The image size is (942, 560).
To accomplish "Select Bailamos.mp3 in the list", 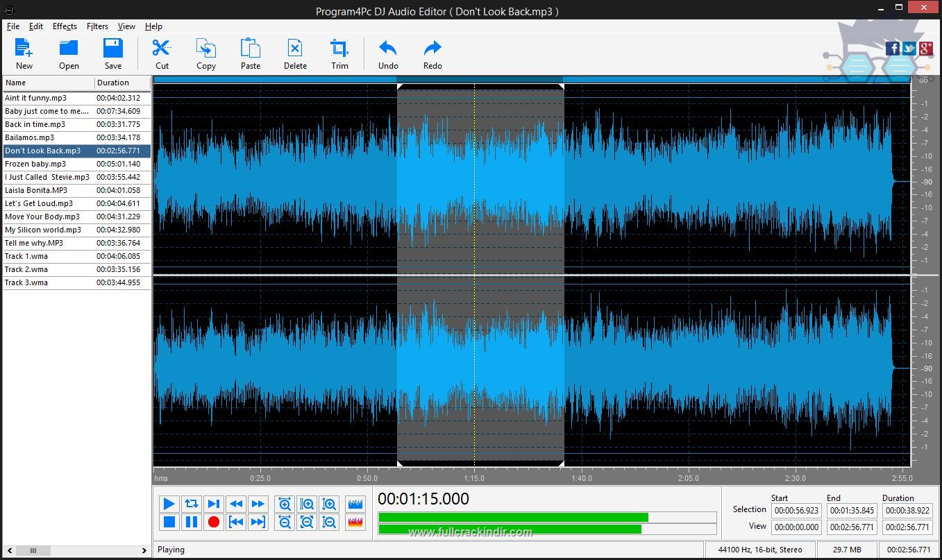I will coord(76,137).
